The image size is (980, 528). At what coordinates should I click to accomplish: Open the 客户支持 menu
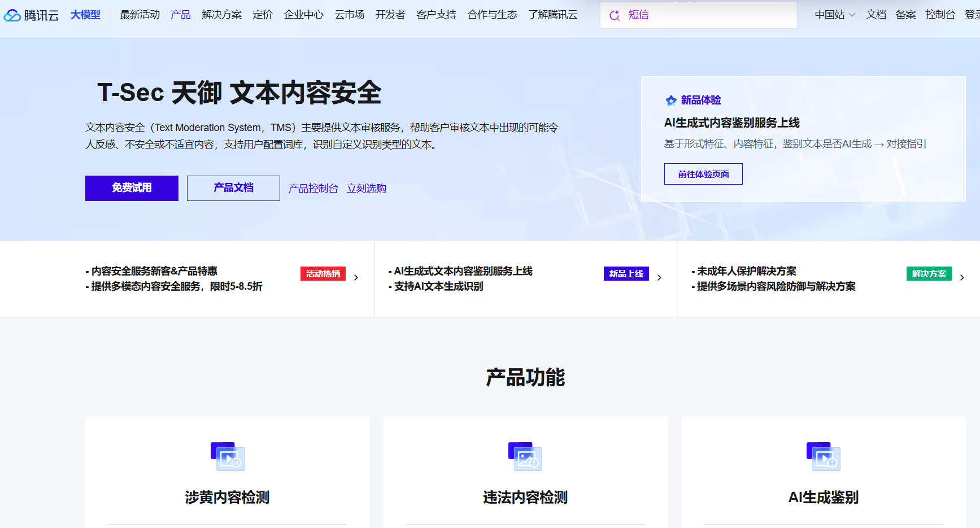(437, 15)
